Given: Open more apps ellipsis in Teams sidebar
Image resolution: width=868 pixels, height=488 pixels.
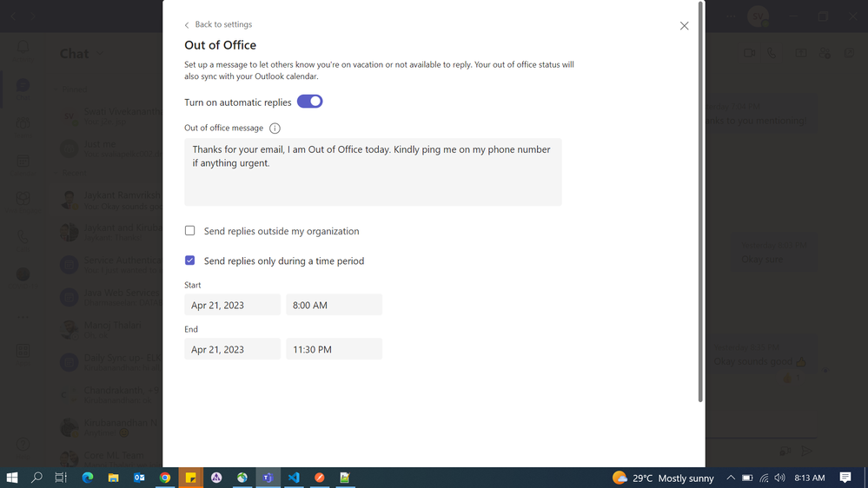Looking at the screenshot, I should 23,317.
